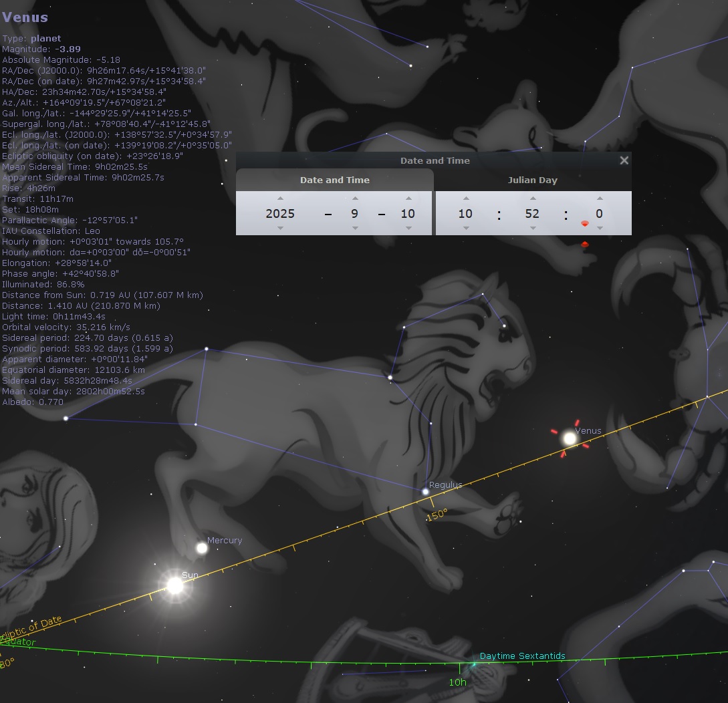
Task: Select the planet Mercury
Action: tap(201, 549)
